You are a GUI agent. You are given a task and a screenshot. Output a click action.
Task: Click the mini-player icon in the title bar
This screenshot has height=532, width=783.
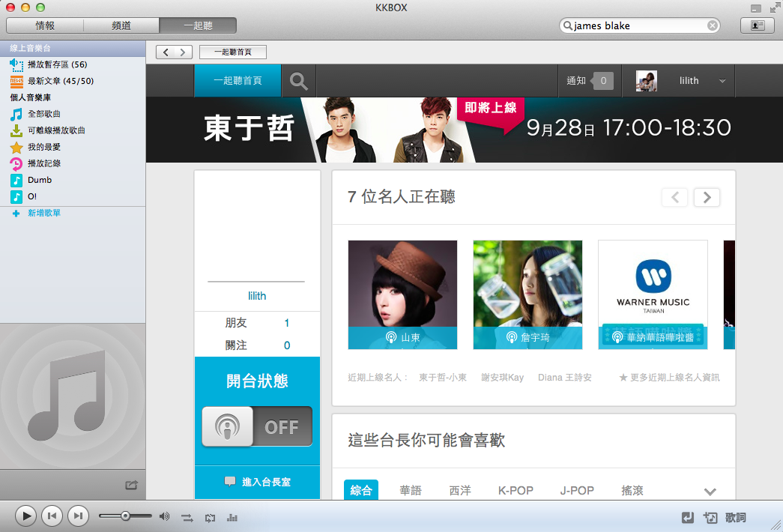coord(756,8)
